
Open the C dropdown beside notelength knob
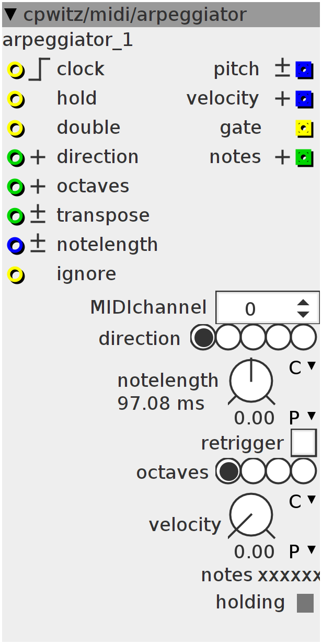(303, 367)
